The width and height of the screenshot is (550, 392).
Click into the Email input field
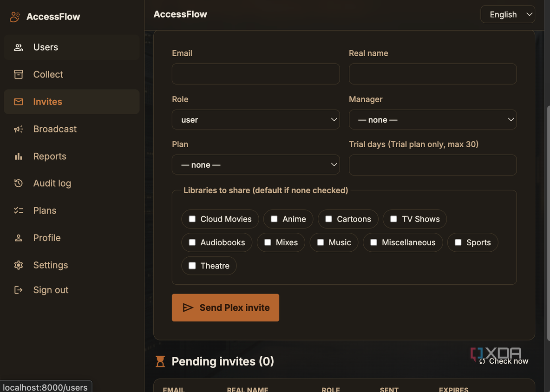coord(255,74)
